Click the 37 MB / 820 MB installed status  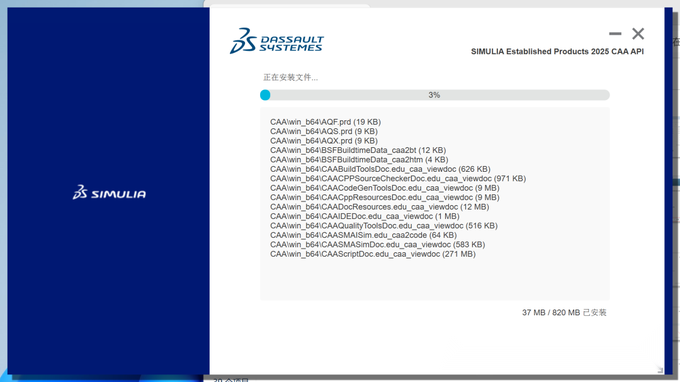pyautogui.click(x=564, y=313)
